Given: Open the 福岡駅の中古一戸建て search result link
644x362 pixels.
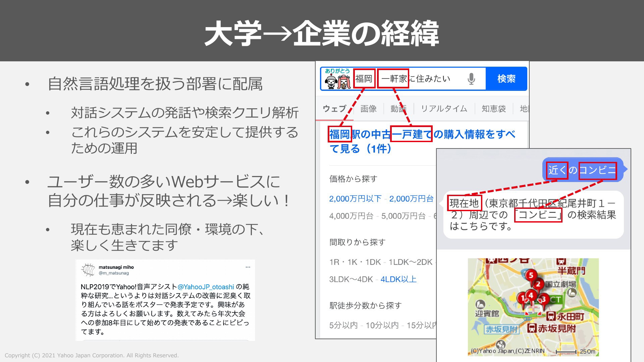Looking at the screenshot, I should pos(422,141).
